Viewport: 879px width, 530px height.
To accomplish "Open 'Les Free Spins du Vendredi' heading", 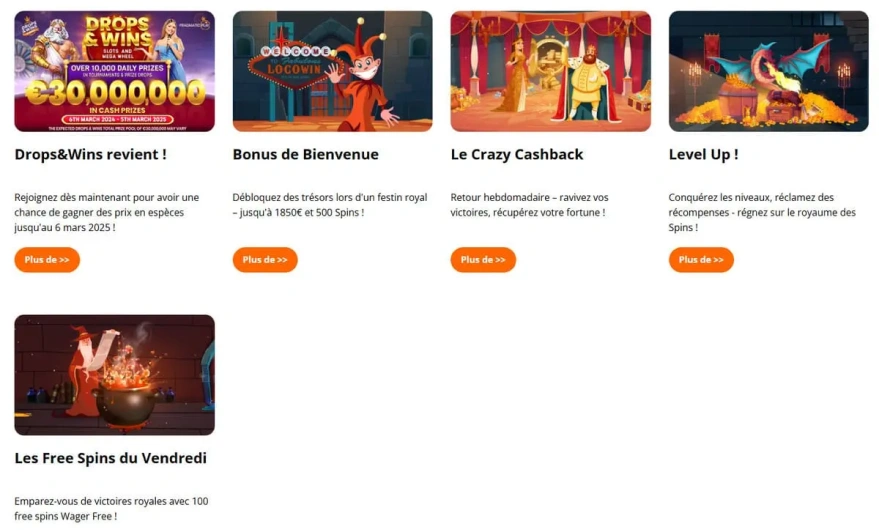I will pyautogui.click(x=110, y=458).
